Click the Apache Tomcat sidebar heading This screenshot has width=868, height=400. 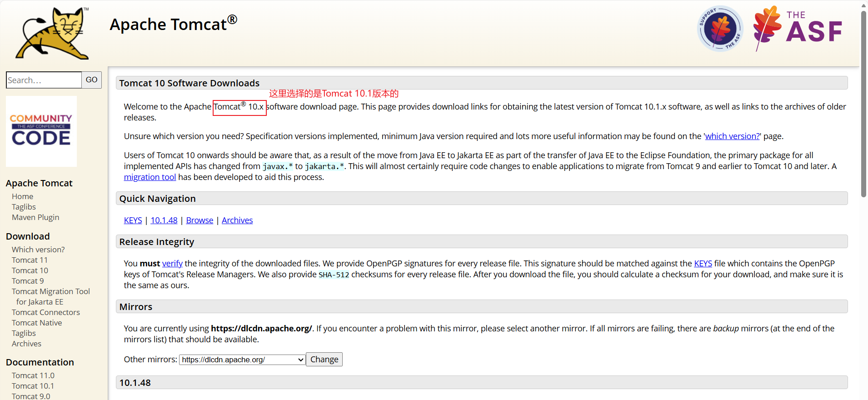click(39, 183)
